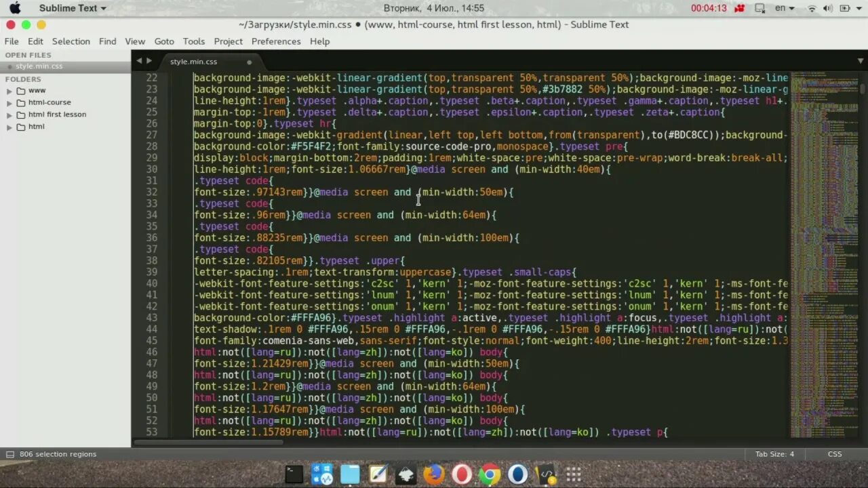868x488 pixels.
Task: Open the Project menu
Action: coord(229,41)
